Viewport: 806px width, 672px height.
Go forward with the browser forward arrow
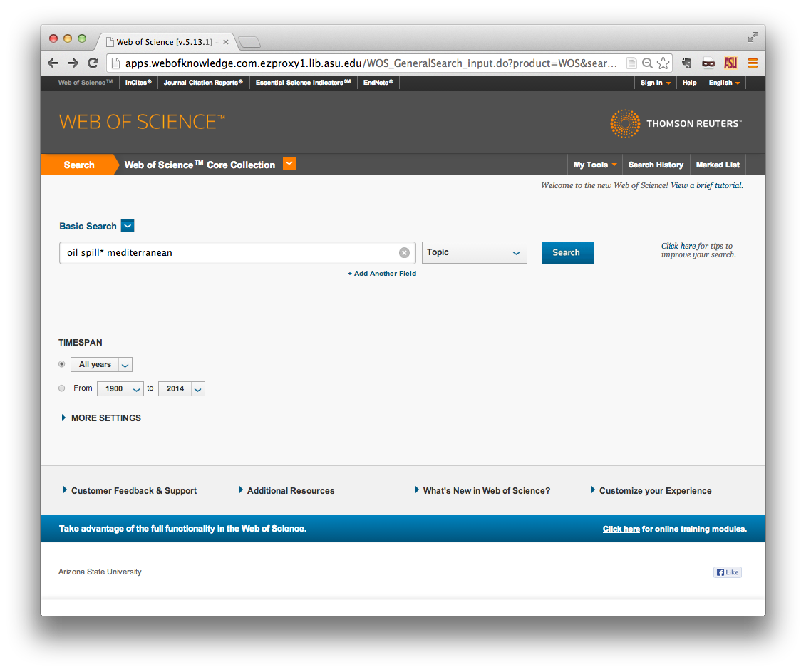point(73,63)
